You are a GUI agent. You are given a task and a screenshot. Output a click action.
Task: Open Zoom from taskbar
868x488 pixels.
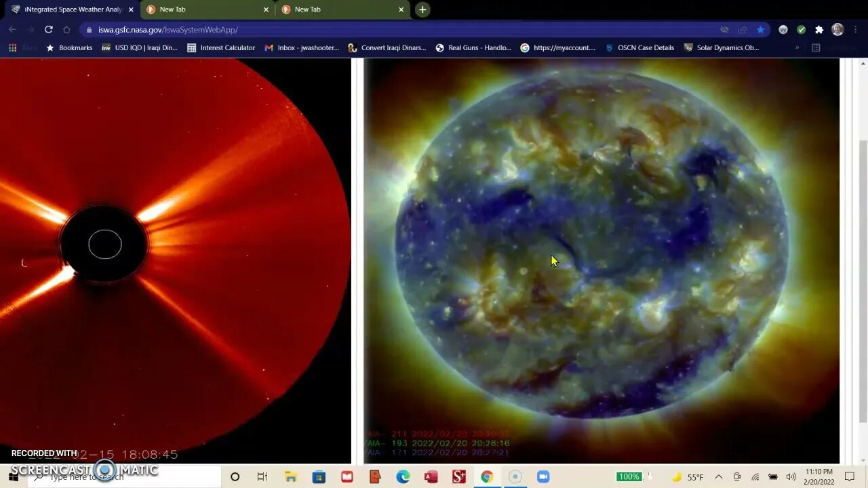point(542,476)
